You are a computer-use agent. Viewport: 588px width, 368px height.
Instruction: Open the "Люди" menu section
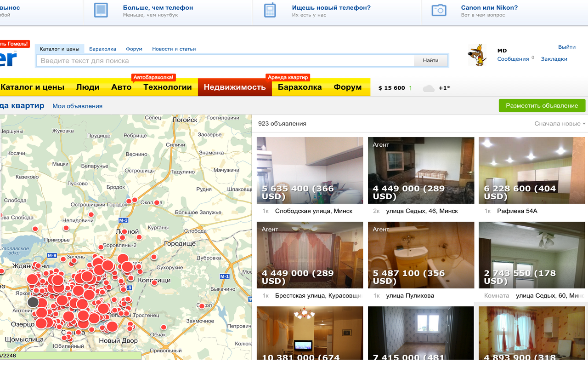tap(88, 87)
